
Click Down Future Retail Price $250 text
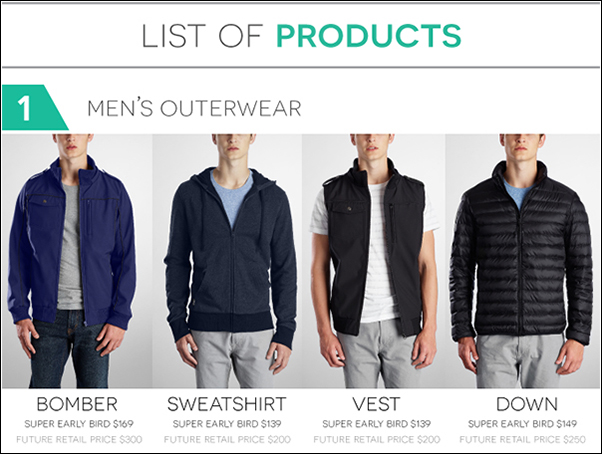[x=523, y=439]
